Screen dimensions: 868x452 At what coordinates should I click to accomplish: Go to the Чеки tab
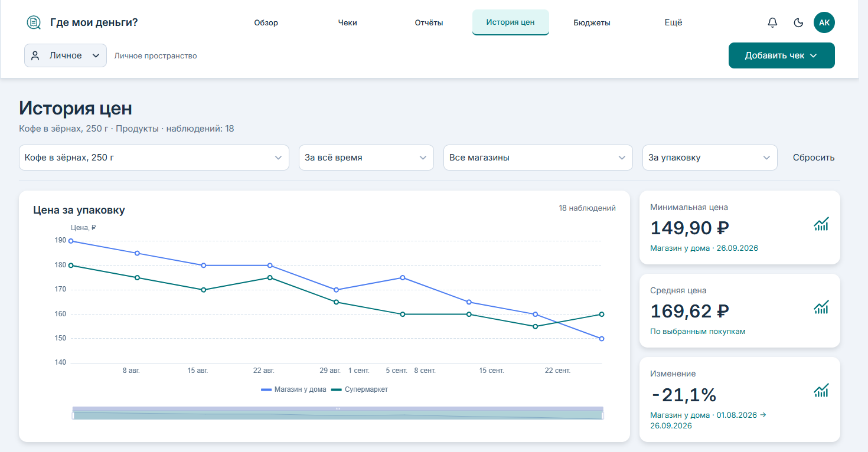347,23
